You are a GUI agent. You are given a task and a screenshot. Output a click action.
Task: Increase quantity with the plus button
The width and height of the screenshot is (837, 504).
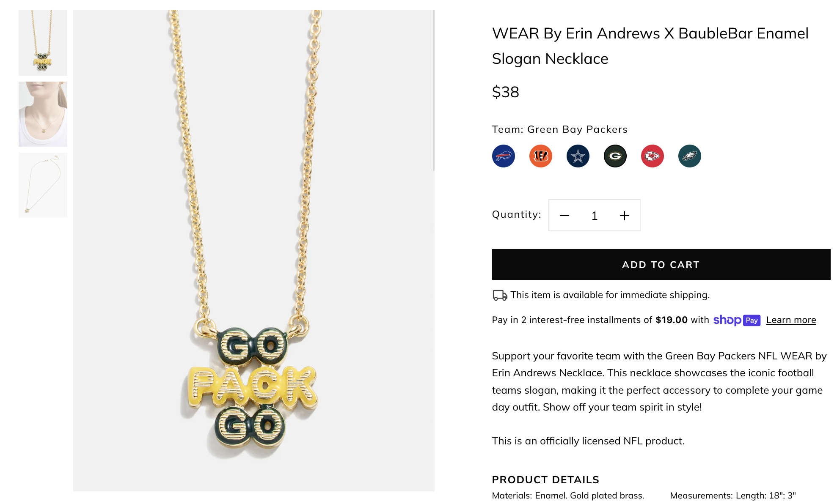click(624, 216)
